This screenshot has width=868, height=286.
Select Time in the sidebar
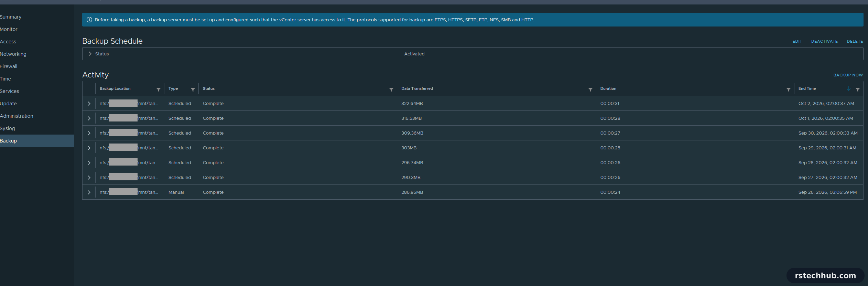click(6, 79)
